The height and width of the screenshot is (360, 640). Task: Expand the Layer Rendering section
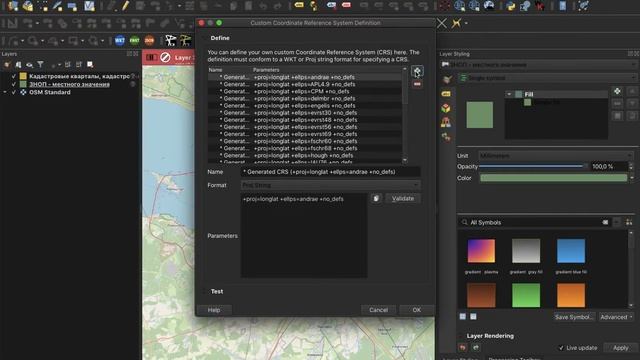pos(462,336)
